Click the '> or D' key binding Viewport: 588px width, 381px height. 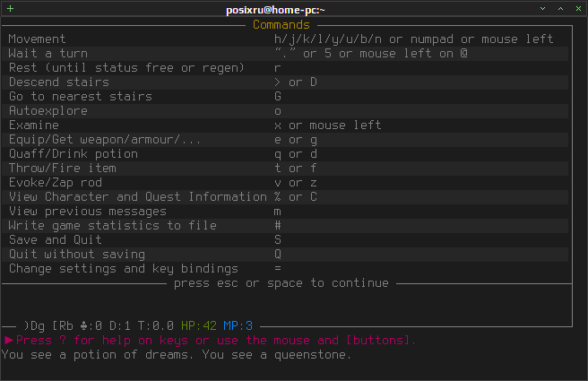click(296, 82)
